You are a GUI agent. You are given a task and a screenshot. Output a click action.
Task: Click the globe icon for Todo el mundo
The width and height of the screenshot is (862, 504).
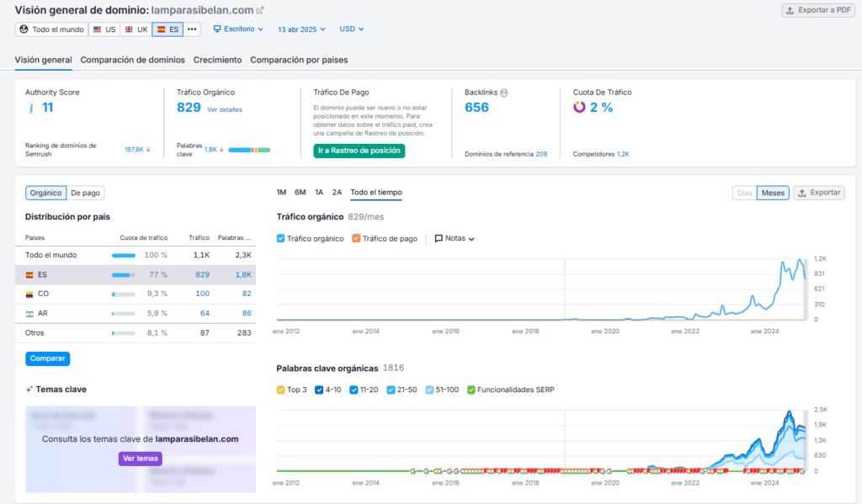pos(24,29)
